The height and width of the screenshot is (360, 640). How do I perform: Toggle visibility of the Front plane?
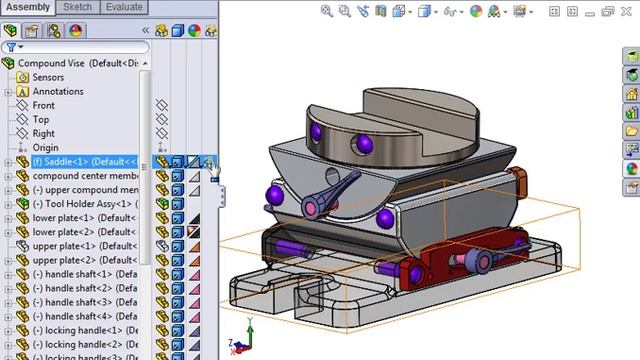162,105
